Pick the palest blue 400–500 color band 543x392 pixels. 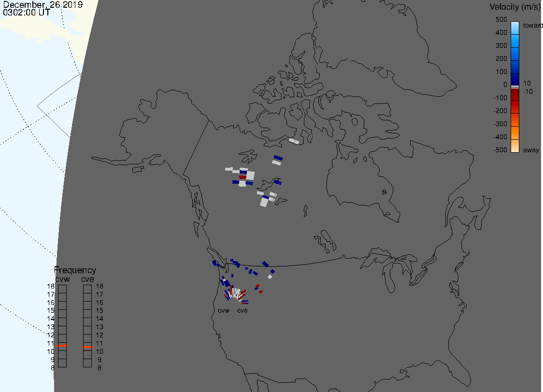[515, 28]
